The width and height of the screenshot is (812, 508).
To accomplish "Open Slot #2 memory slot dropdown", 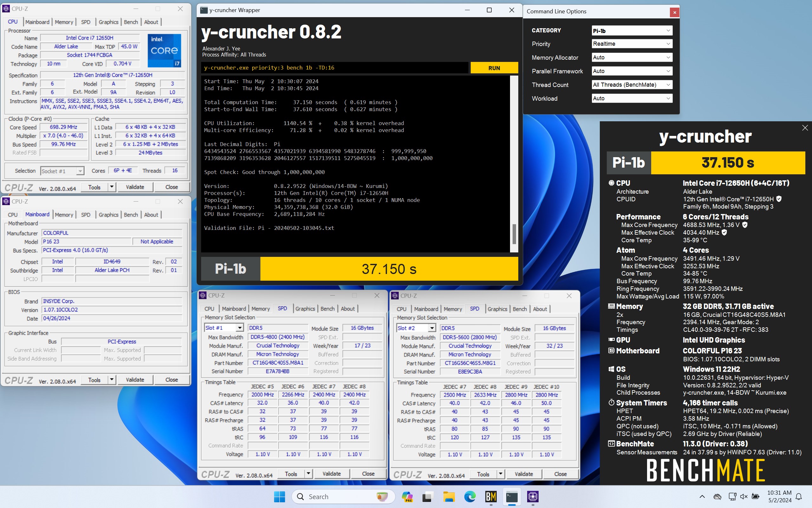I will (x=416, y=328).
